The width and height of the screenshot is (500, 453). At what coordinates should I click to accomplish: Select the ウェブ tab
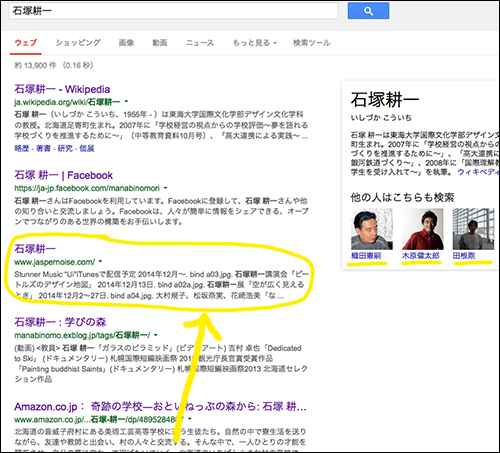click(x=26, y=43)
